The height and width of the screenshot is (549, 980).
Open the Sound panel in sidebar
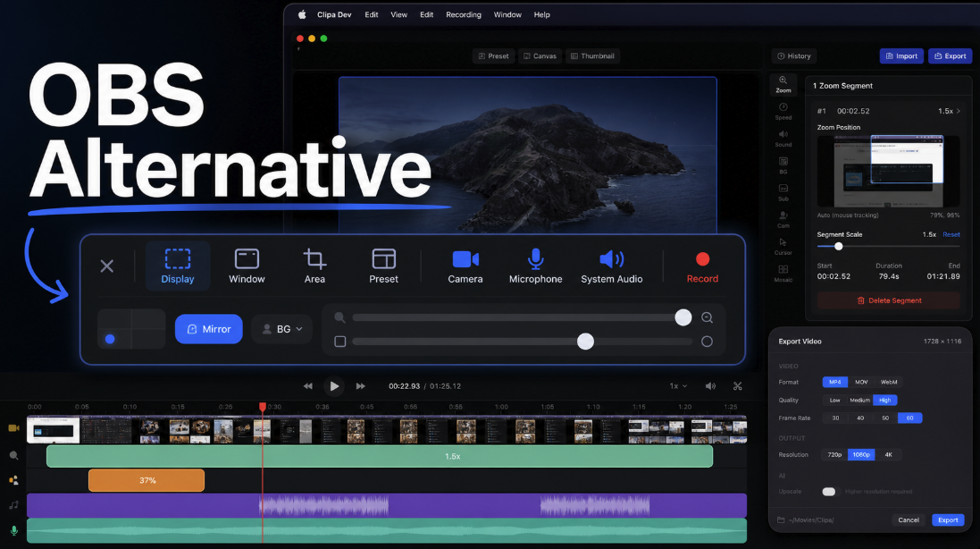(x=783, y=139)
